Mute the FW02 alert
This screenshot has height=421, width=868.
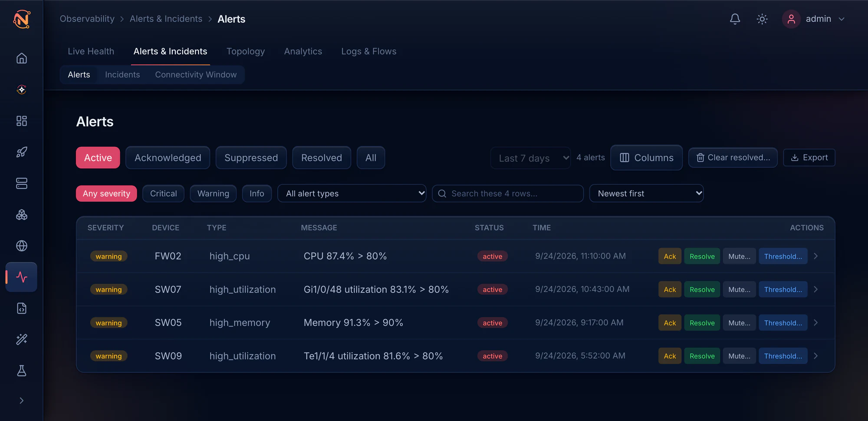739,256
